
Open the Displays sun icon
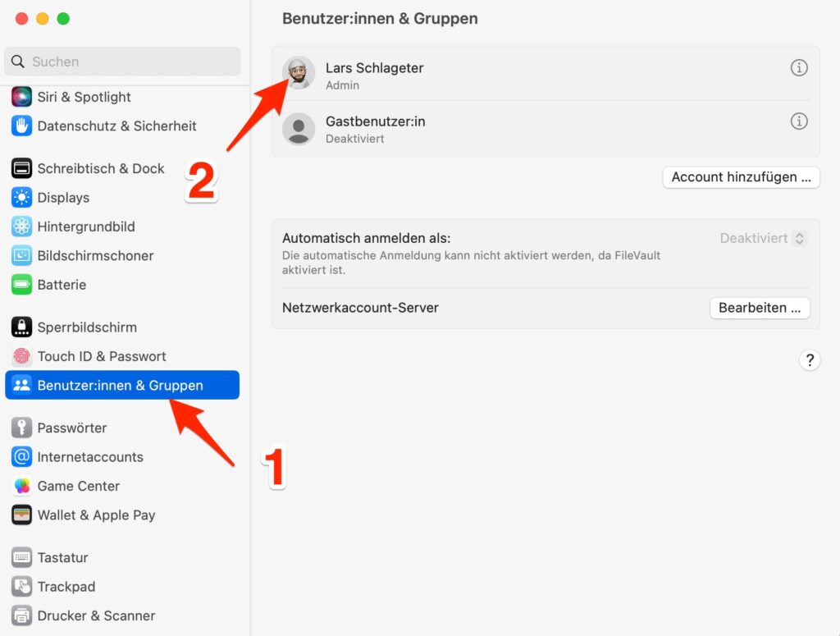click(21, 198)
